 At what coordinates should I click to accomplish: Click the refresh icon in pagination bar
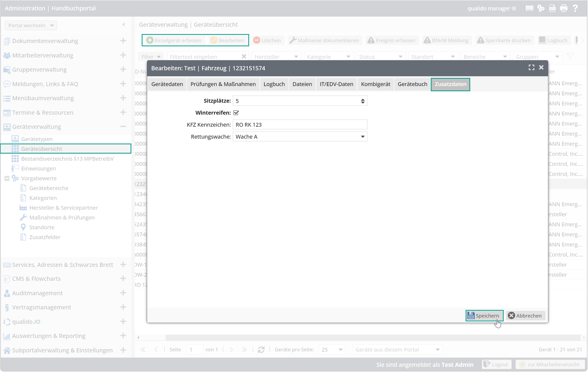click(261, 349)
